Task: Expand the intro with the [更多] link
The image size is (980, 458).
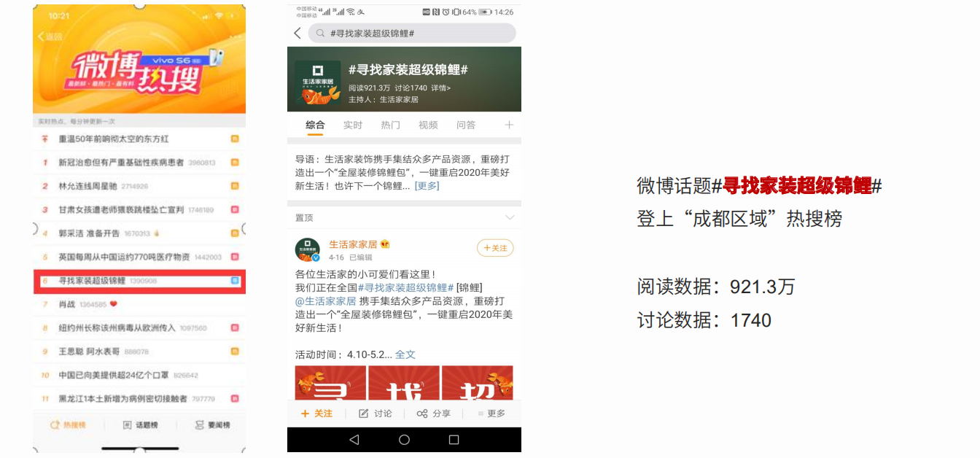Action: point(427,186)
